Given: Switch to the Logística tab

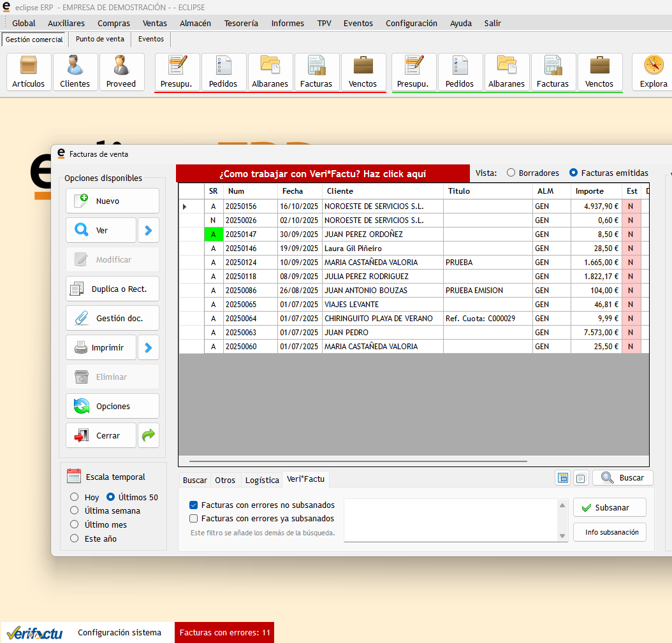Looking at the screenshot, I should point(262,480).
